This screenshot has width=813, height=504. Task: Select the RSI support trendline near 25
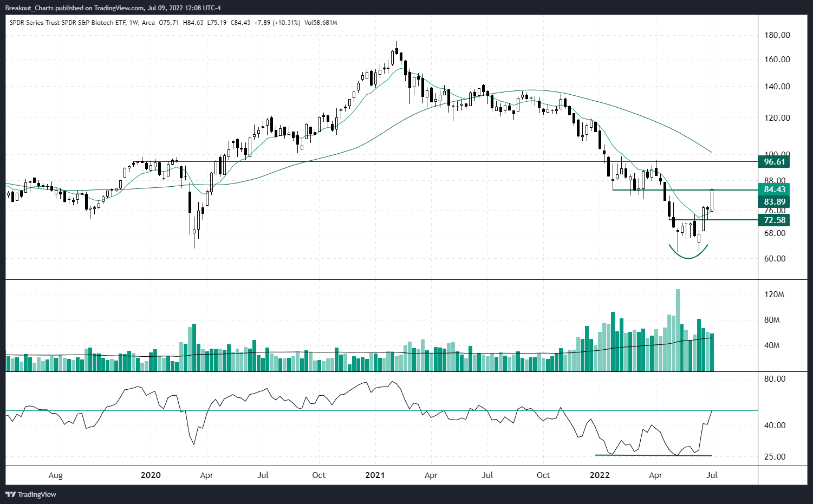(653, 455)
